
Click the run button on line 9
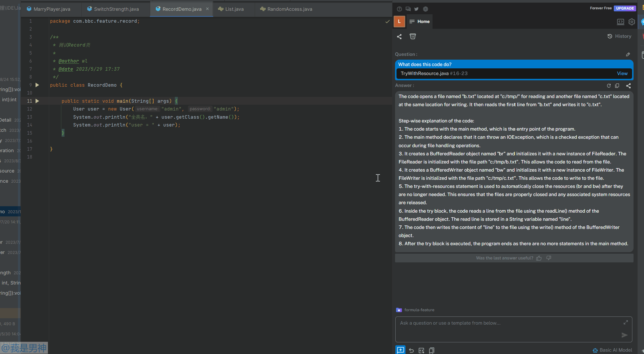37,85
